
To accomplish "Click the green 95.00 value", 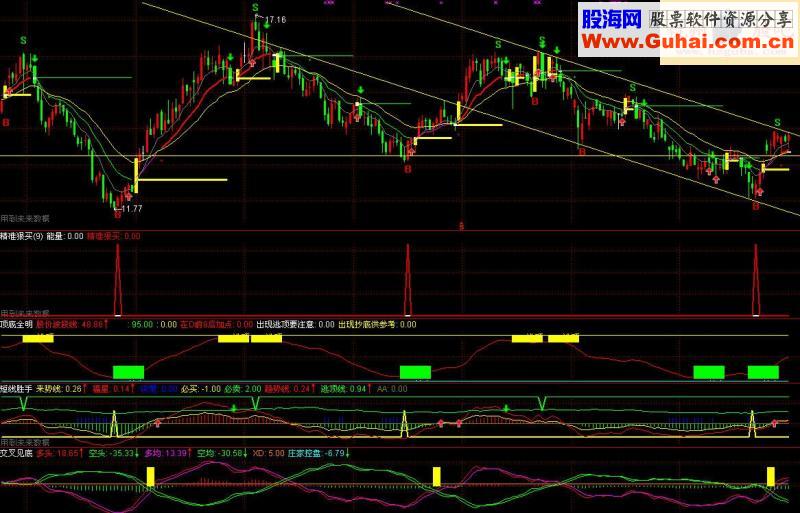I will coord(142,324).
